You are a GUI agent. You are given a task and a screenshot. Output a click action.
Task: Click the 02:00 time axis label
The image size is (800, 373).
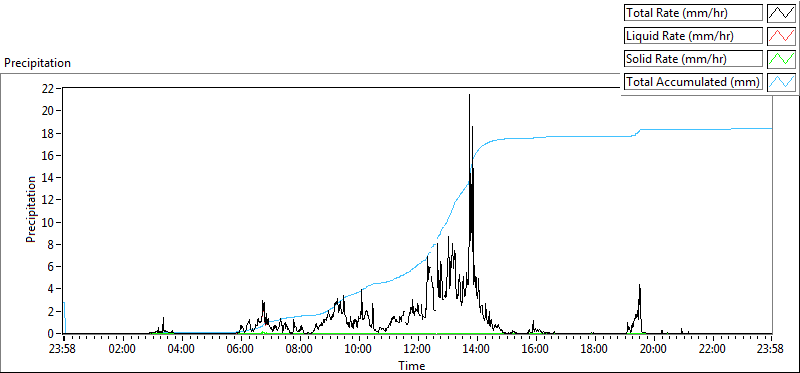coord(122,350)
